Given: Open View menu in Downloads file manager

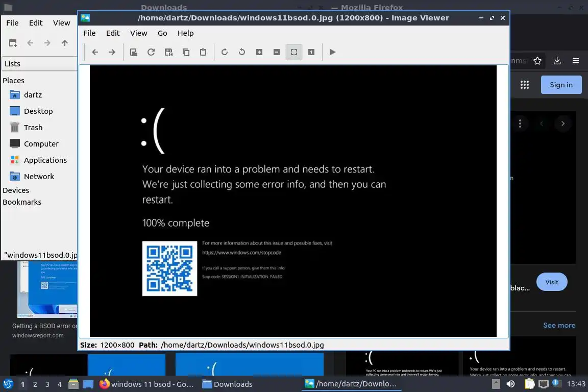Looking at the screenshot, I should (x=61, y=23).
